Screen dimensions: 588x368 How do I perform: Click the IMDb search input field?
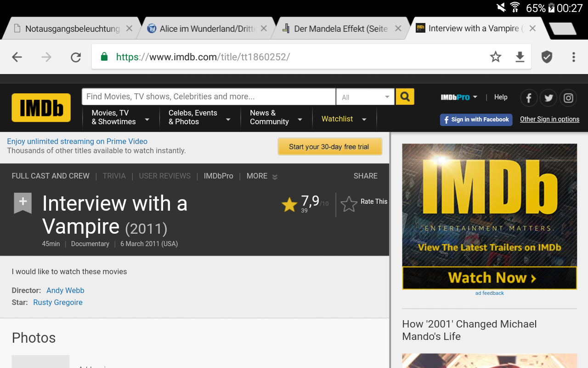(x=209, y=97)
